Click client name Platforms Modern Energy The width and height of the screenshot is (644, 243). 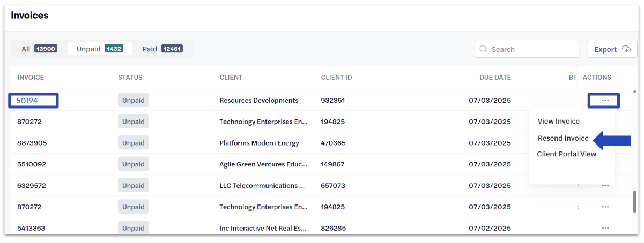pos(259,143)
